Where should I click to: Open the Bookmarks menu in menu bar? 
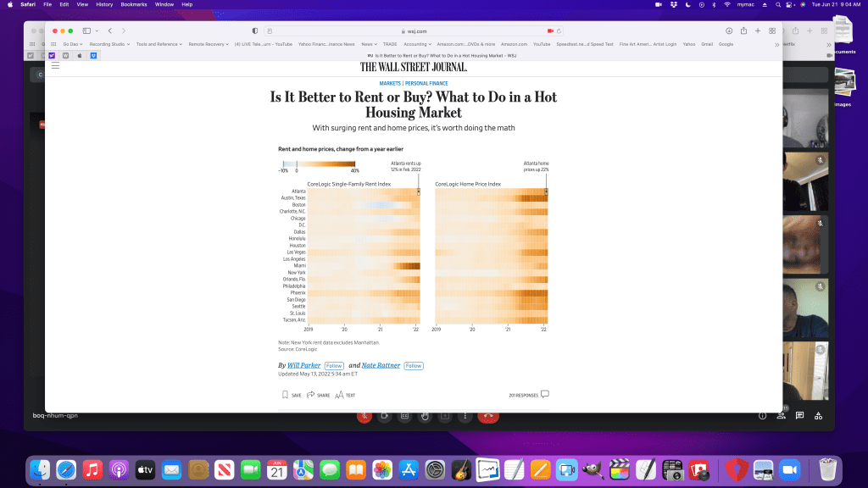coord(133,4)
